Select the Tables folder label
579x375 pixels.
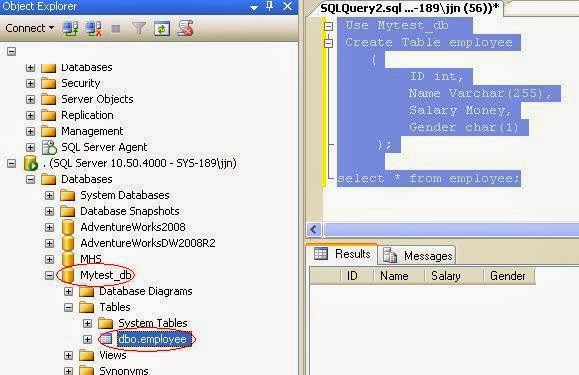coord(115,307)
